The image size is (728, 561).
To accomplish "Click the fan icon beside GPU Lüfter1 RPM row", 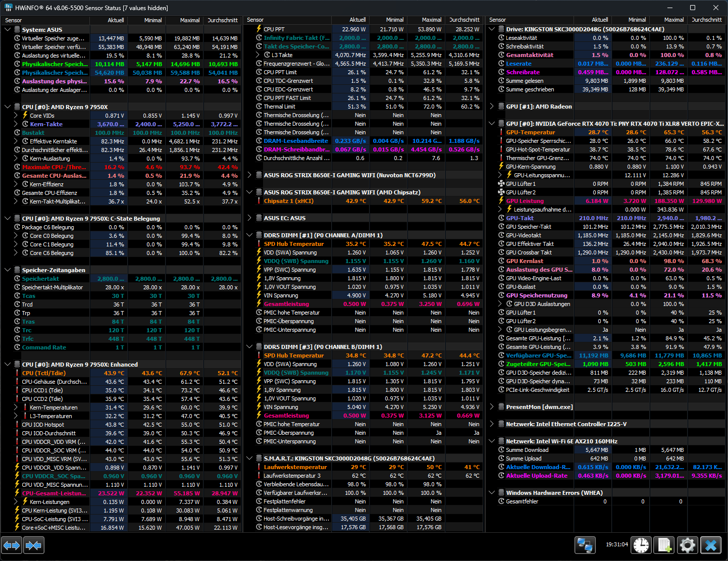I will coord(501,184).
